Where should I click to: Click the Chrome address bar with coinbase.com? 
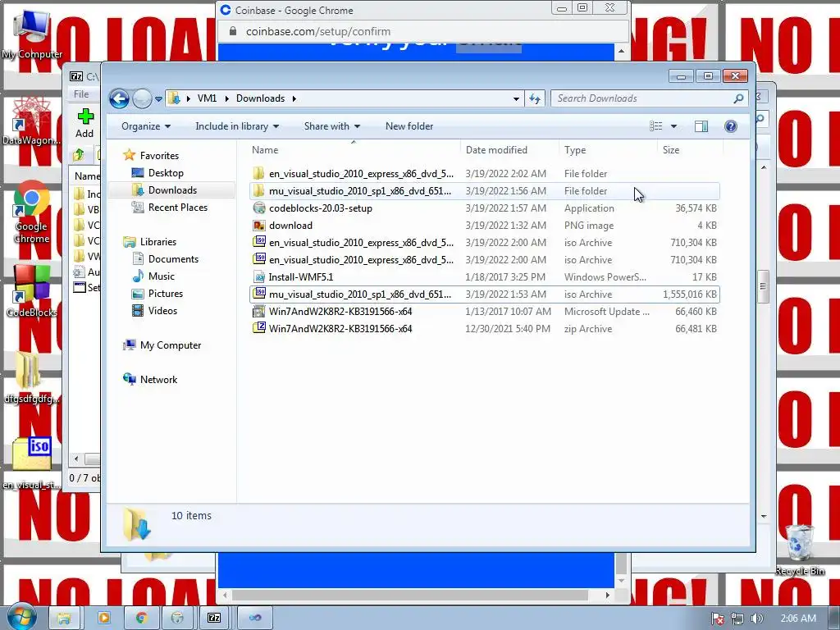[423, 32]
